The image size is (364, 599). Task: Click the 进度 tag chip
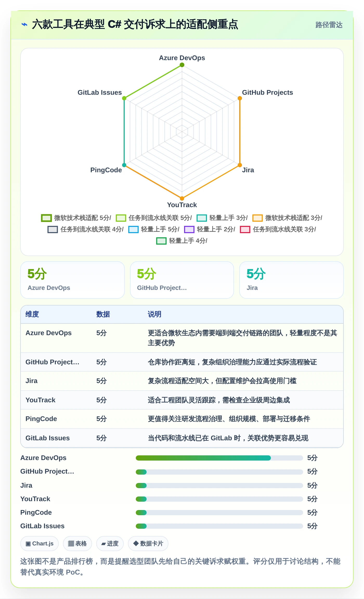(110, 544)
